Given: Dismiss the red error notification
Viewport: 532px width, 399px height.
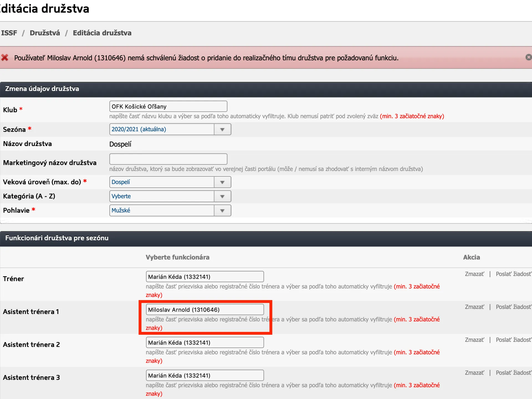Looking at the screenshot, I should click(x=528, y=57).
